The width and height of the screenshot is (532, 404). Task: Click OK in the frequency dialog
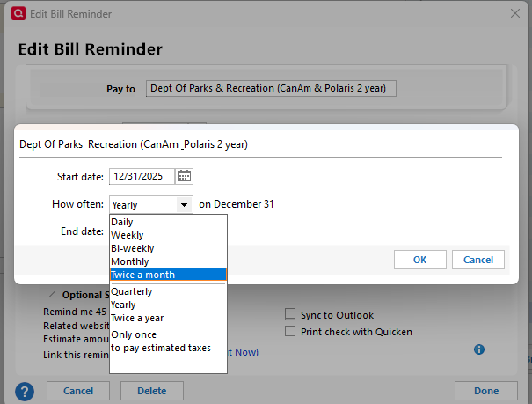419,260
